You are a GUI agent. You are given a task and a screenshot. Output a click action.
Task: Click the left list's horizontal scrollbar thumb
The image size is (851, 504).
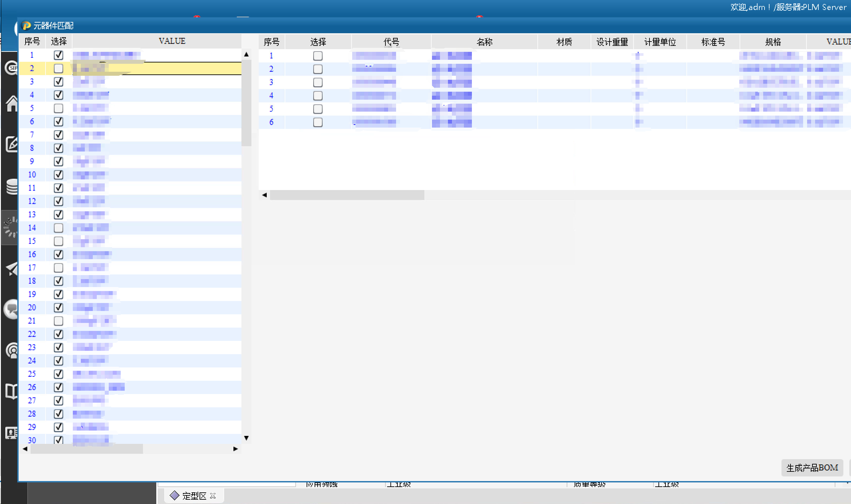point(87,449)
